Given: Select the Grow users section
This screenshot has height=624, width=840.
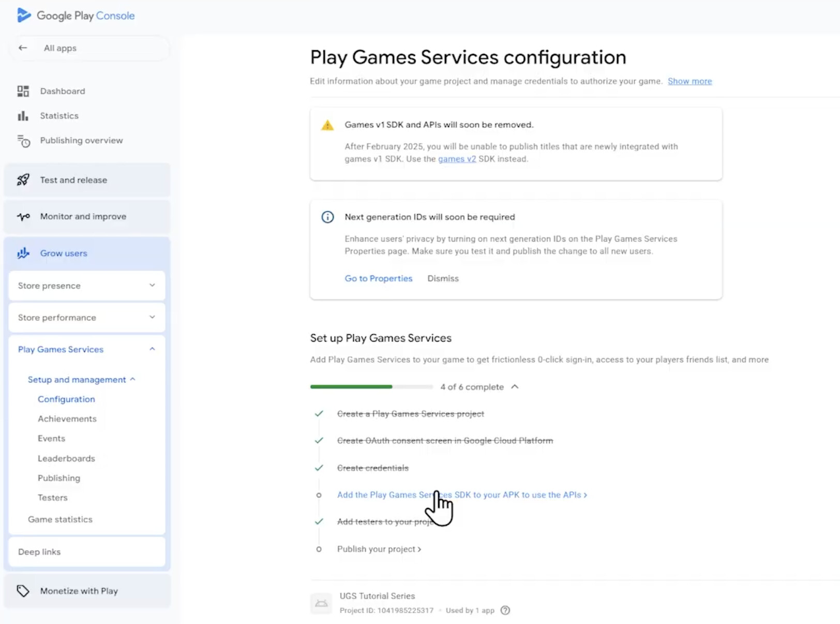Looking at the screenshot, I should (63, 253).
